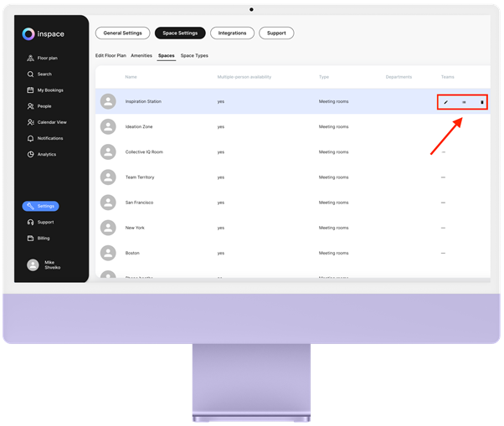Click 'Meeting rooms' in the New York row
Image resolution: width=504 pixels, height=426 pixels.
(334, 228)
